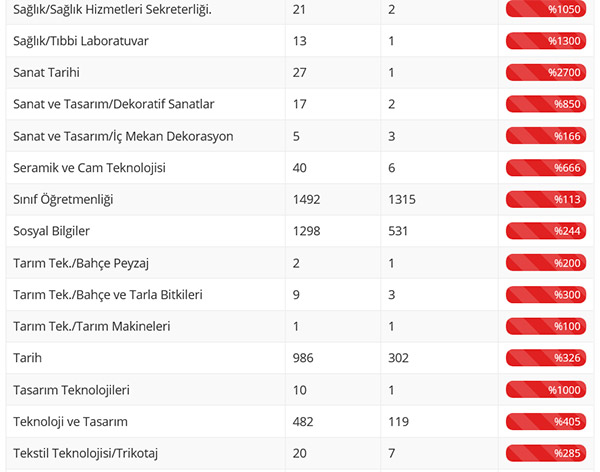Select Sanat ve Tasarım/Dekoratif Sanatlar label

(x=114, y=104)
